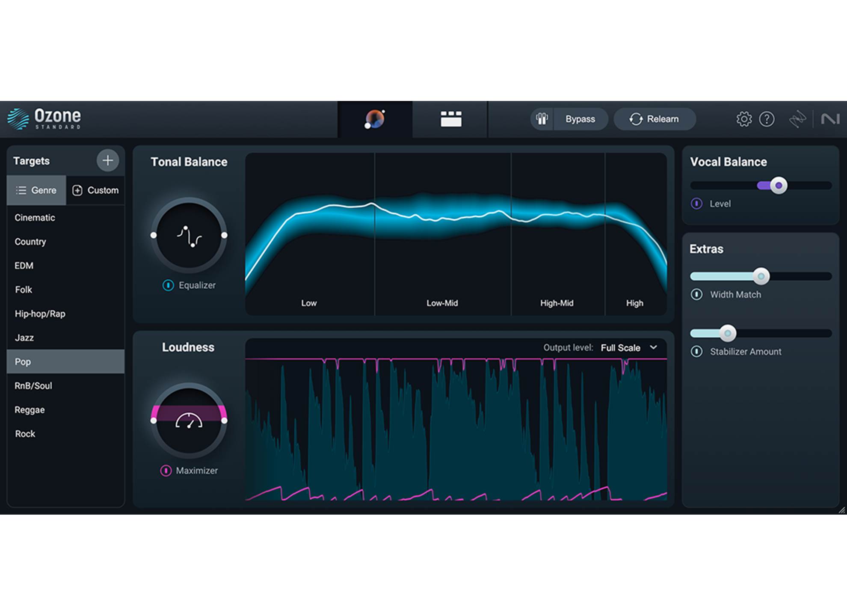Choose the Hip-hop/Rap genre target

pyautogui.click(x=40, y=314)
